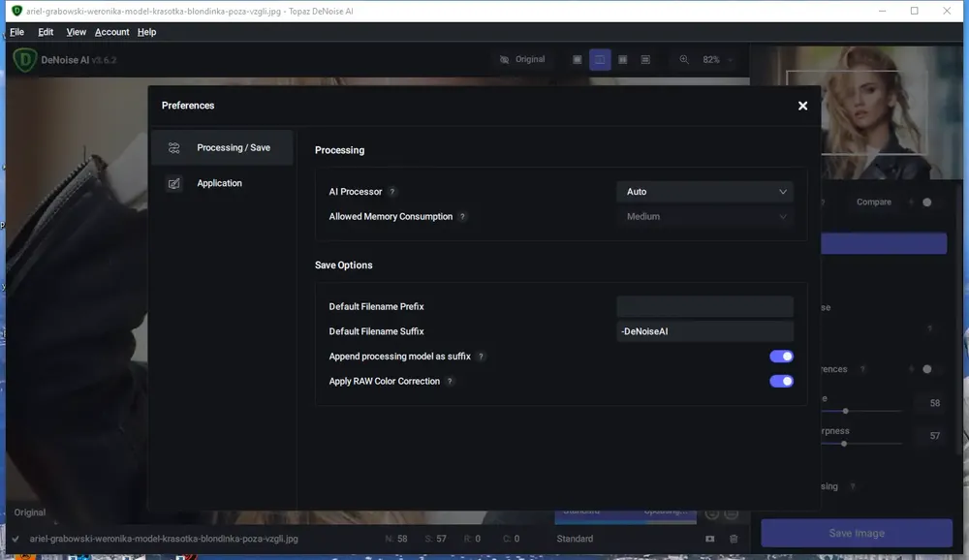Click the sharpness value field showing 57
The height and width of the screenshot is (560, 969).
tap(934, 436)
